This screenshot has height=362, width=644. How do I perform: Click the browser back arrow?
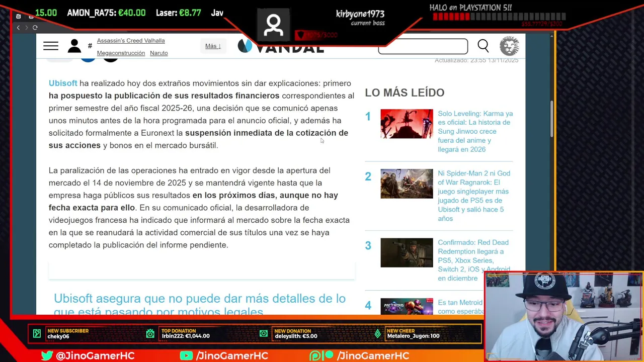coord(18,28)
